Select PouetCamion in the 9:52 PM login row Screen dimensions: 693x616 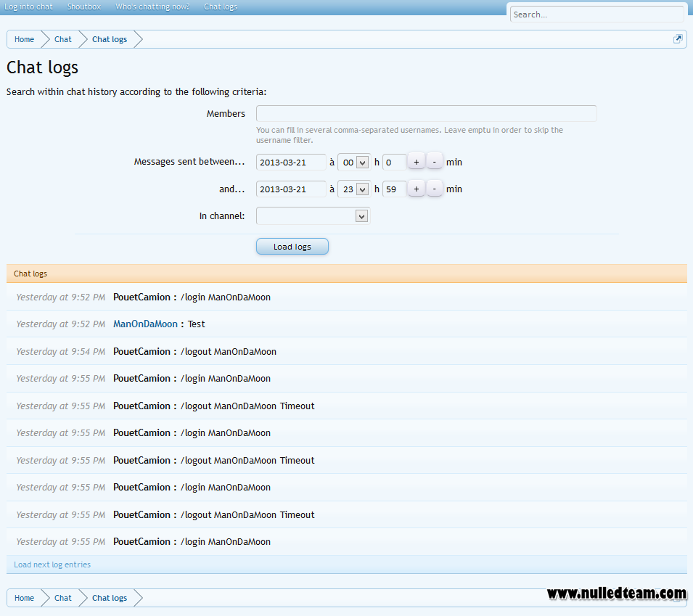click(x=142, y=297)
